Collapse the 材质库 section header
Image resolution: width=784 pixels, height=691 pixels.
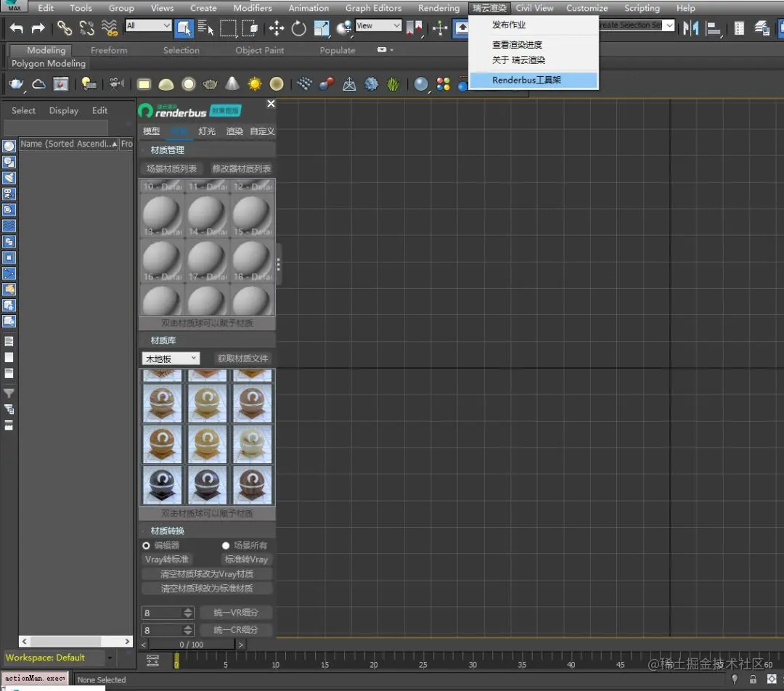[x=207, y=340]
